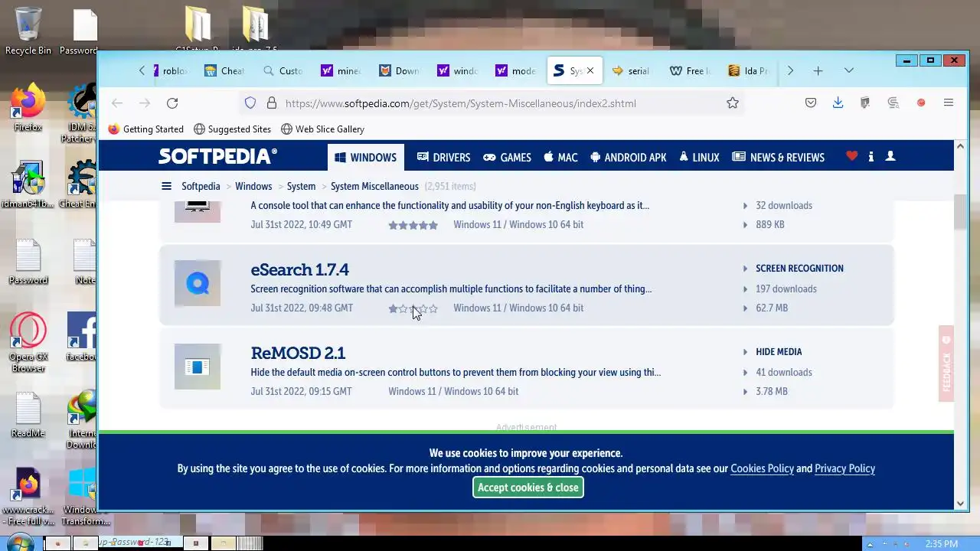Go back with the browser back arrow
This screenshot has width=980, height=551.
117,103
